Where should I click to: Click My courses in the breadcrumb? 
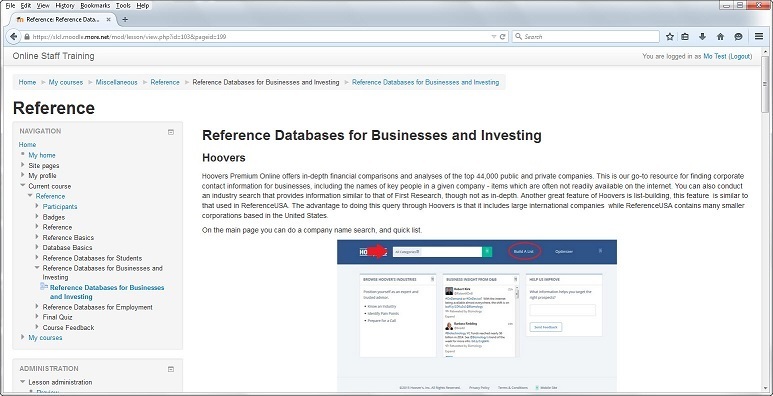pyautogui.click(x=66, y=82)
